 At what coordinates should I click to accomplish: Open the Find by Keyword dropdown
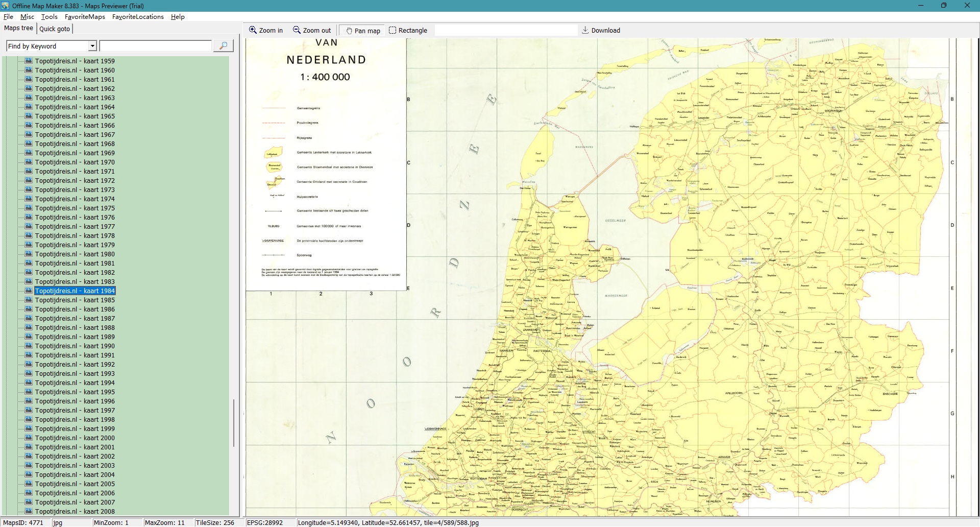(92, 46)
